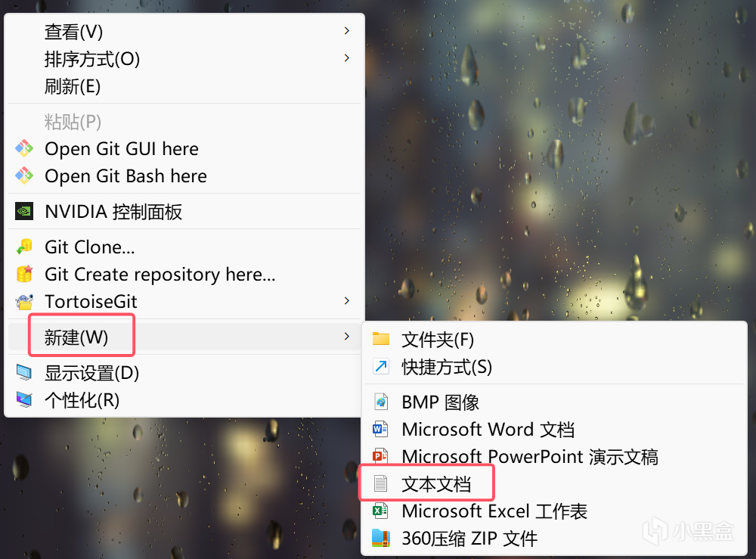Open the 查看(V) menu entry
756x559 pixels.
coord(184,31)
